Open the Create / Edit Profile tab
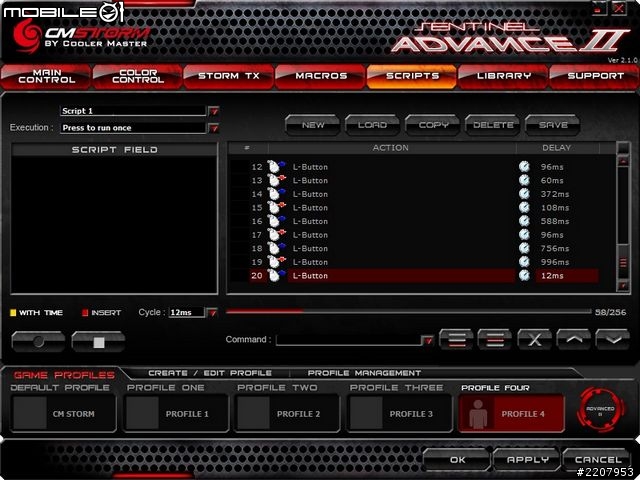 (210, 373)
